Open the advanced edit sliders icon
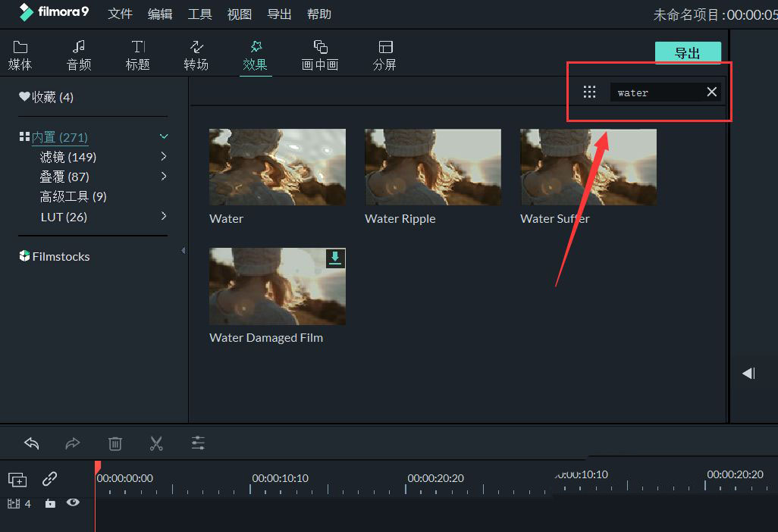 [198, 443]
